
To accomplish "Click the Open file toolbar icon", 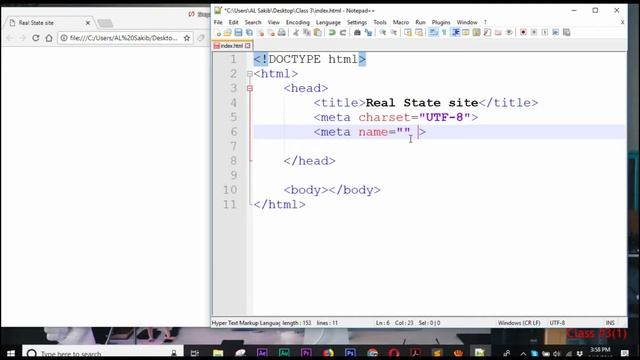I will click(x=228, y=33).
